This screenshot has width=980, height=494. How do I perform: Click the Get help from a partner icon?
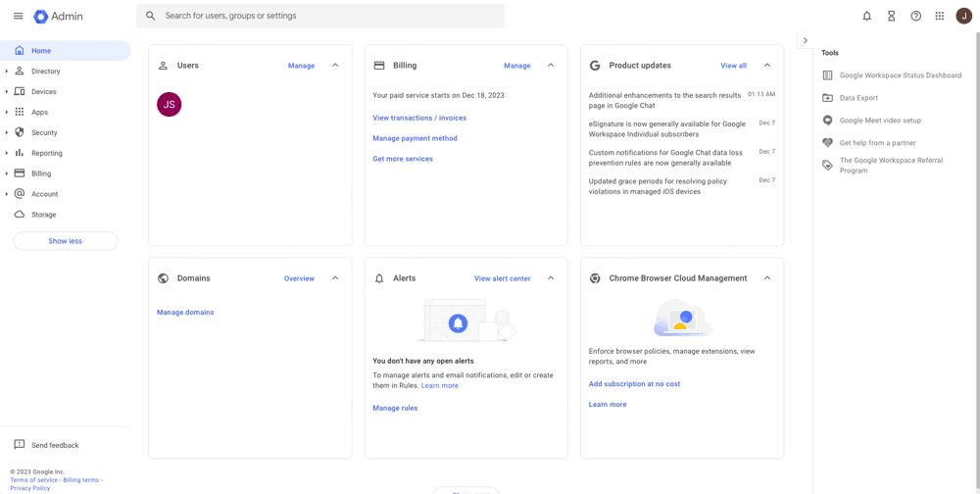pyautogui.click(x=827, y=143)
